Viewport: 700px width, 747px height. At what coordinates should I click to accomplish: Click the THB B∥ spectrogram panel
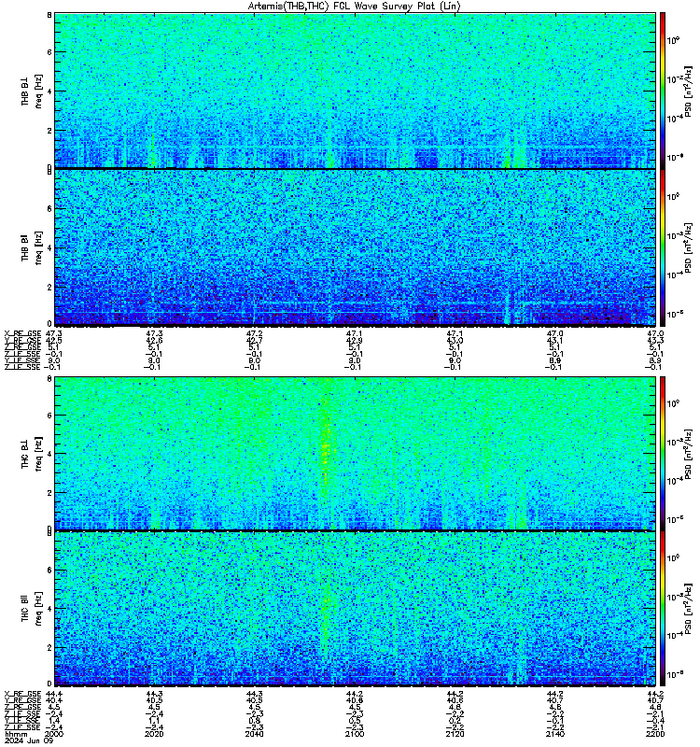pyautogui.click(x=356, y=247)
